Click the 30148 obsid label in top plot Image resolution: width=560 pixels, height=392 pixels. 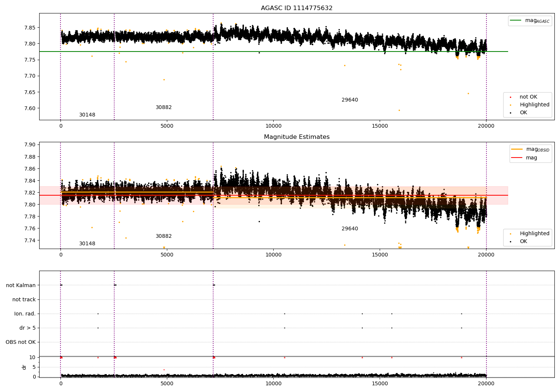click(x=87, y=115)
